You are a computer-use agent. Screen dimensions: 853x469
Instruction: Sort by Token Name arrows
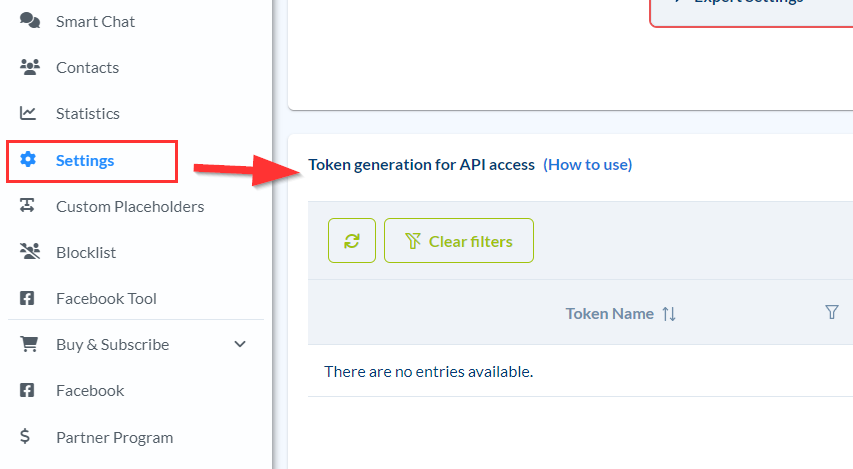(x=669, y=313)
